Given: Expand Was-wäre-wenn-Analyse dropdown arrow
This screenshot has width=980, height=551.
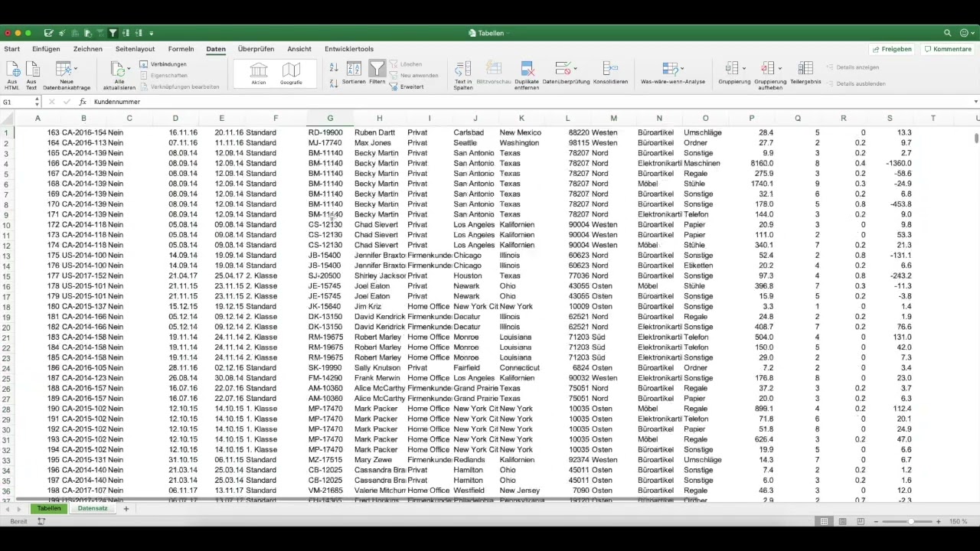Looking at the screenshot, I should (x=682, y=70).
